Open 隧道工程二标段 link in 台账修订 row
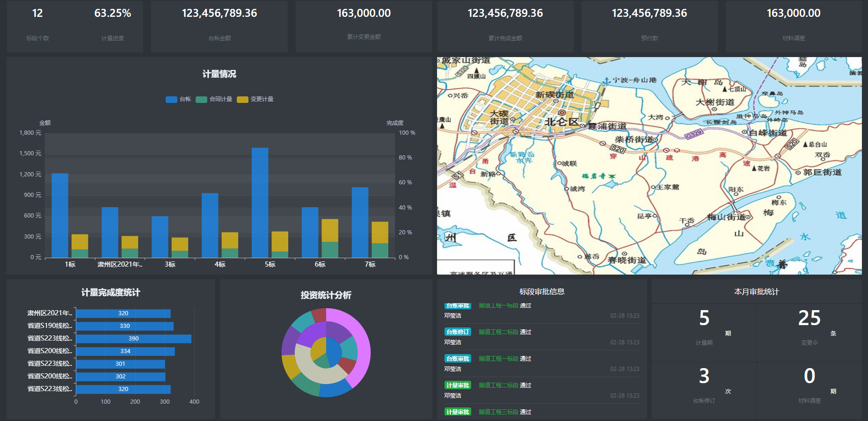Image resolution: width=868 pixels, height=421 pixels. tap(498, 332)
